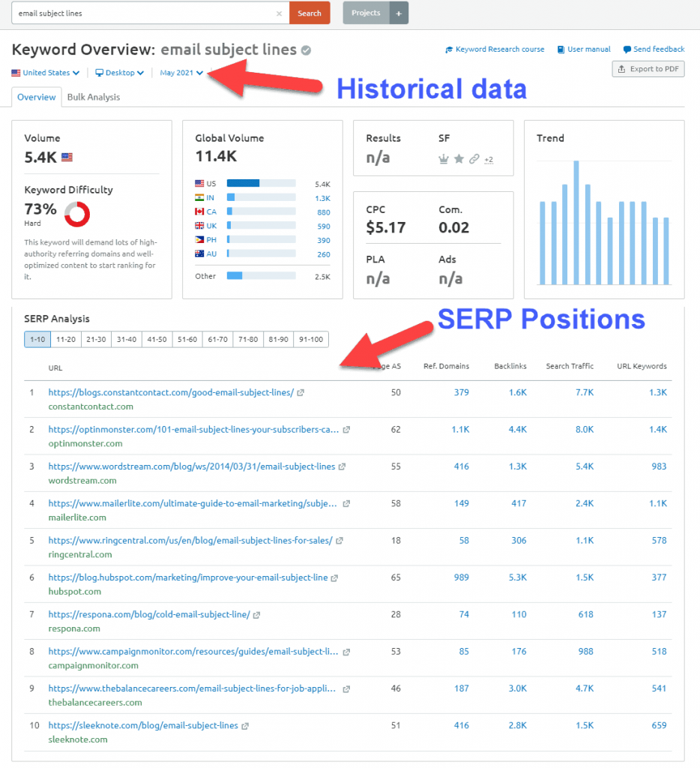
Task: Open the optinmonster.com 101-email-subject-lines URL
Action: (193, 430)
